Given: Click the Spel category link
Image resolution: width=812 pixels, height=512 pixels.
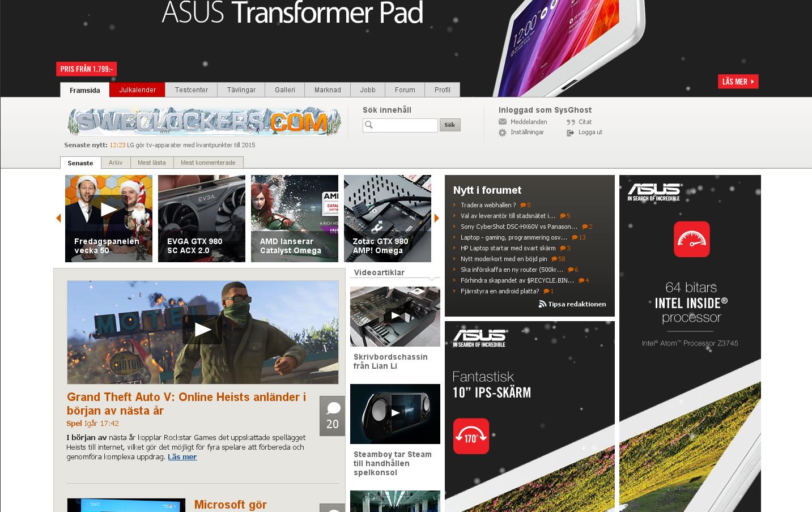Looking at the screenshot, I should (74, 424).
